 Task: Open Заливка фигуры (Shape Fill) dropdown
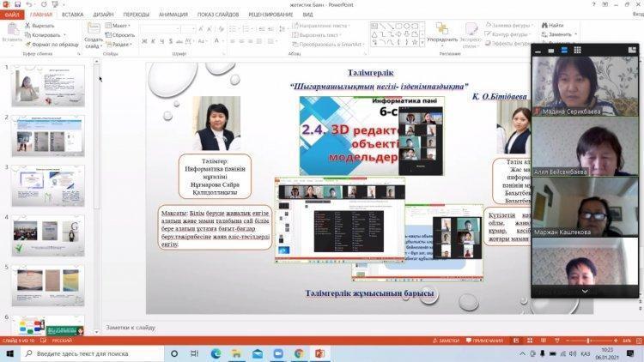click(x=509, y=26)
